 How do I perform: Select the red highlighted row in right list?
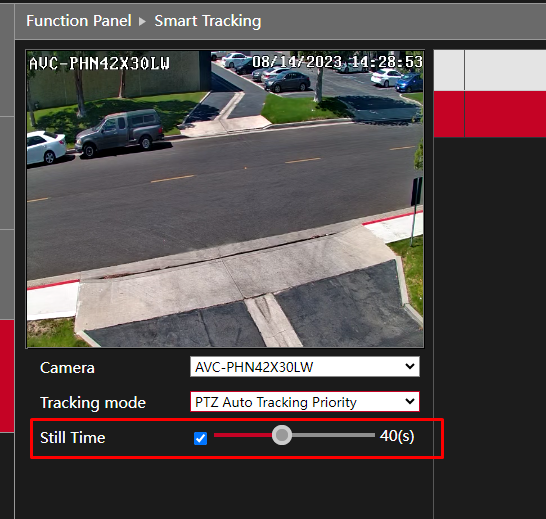pos(490,114)
